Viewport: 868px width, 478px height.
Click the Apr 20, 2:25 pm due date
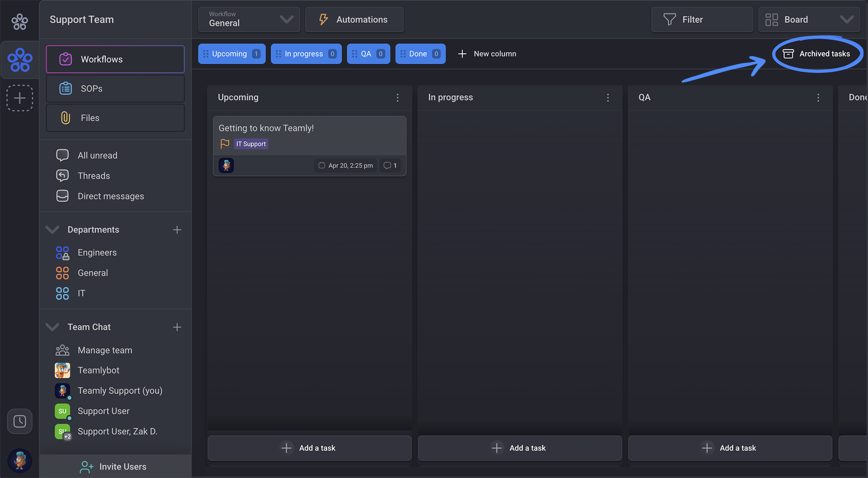(346, 165)
